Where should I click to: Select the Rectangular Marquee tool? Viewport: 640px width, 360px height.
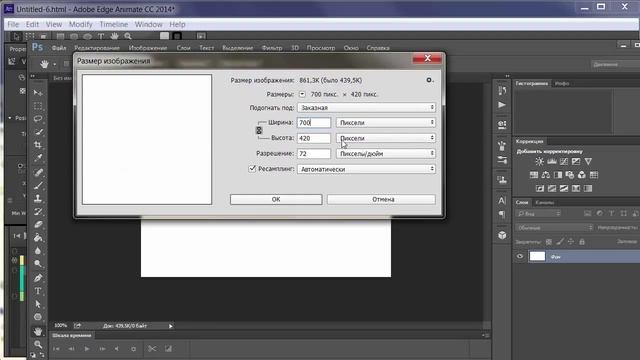38,106
